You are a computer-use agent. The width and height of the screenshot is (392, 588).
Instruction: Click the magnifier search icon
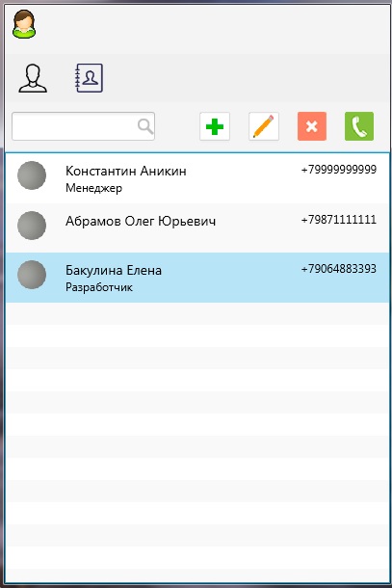(x=145, y=126)
